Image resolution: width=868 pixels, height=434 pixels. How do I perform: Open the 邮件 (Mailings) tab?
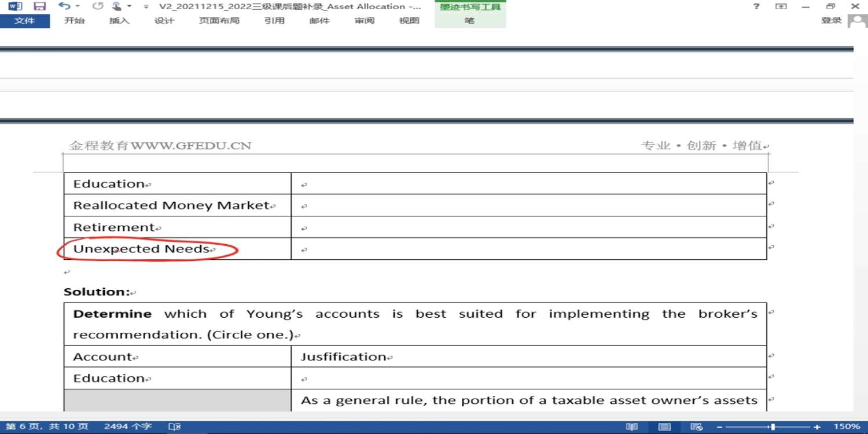point(319,21)
